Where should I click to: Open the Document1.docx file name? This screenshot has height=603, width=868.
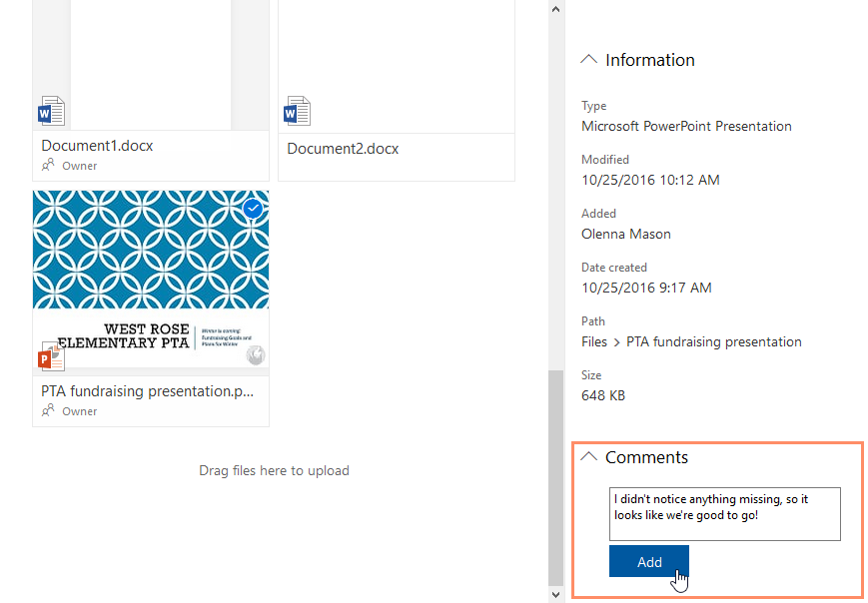click(97, 146)
